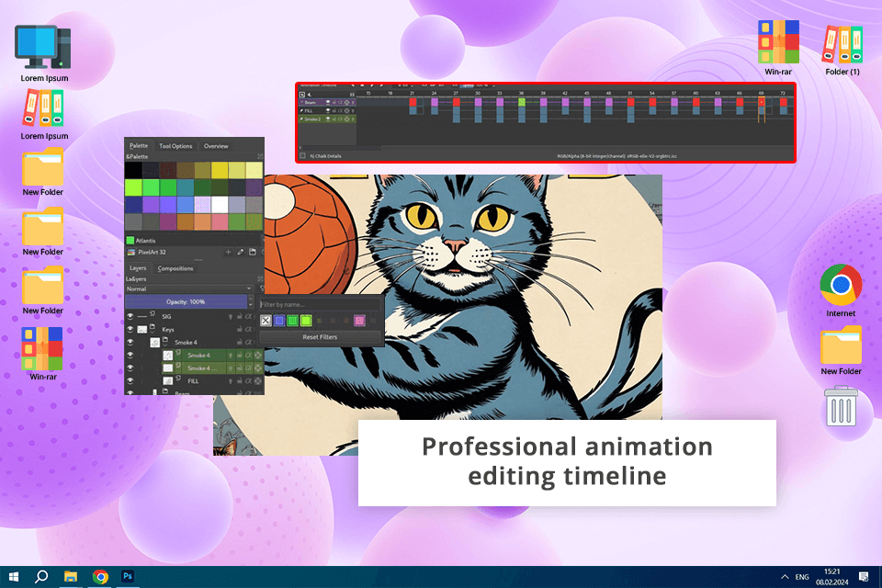
Task: Click the no-color X label filter
Action: [266, 321]
